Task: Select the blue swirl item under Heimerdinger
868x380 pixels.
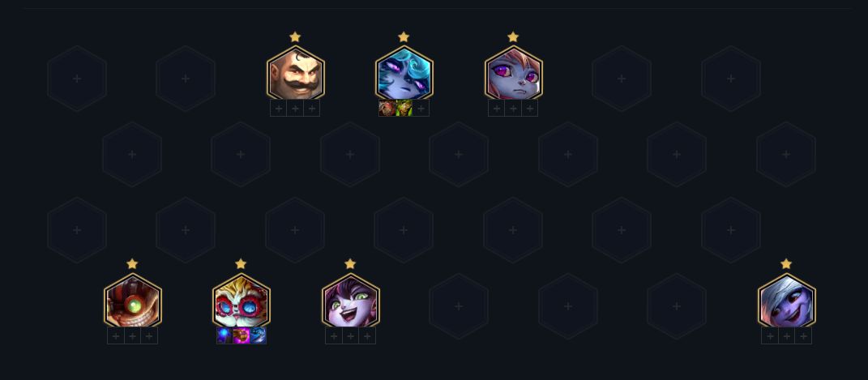Action: click(258, 335)
